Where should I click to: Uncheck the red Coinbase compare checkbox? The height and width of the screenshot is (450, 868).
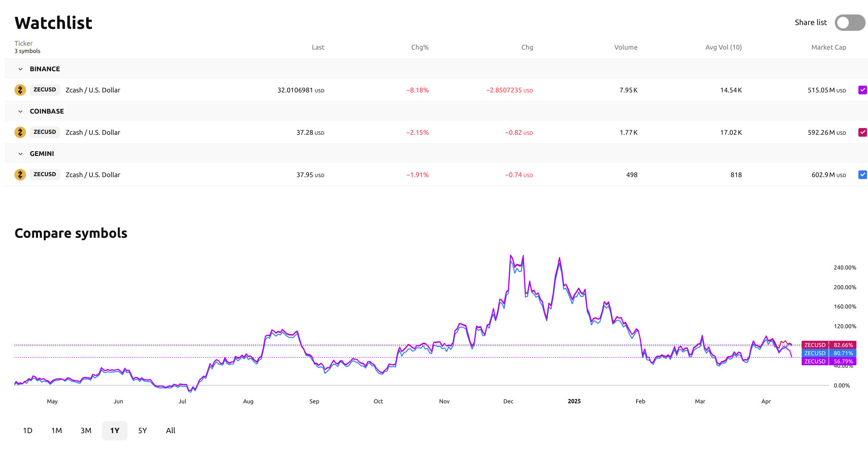coord(863,132)
